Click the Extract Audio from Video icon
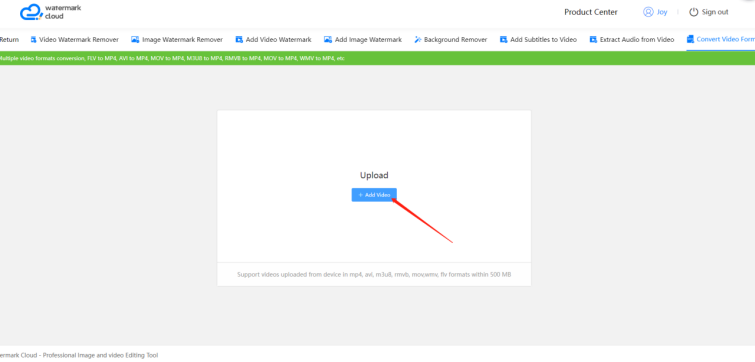The image size is (755, 362). click(x=593, y=39)
